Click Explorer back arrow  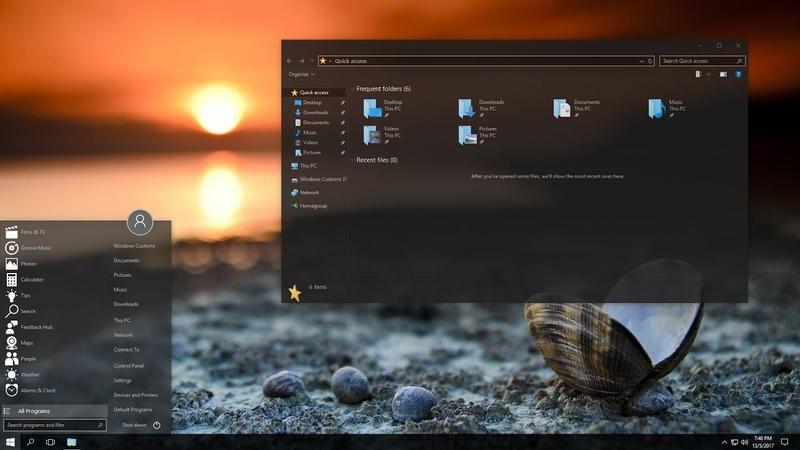coord(289,61)
